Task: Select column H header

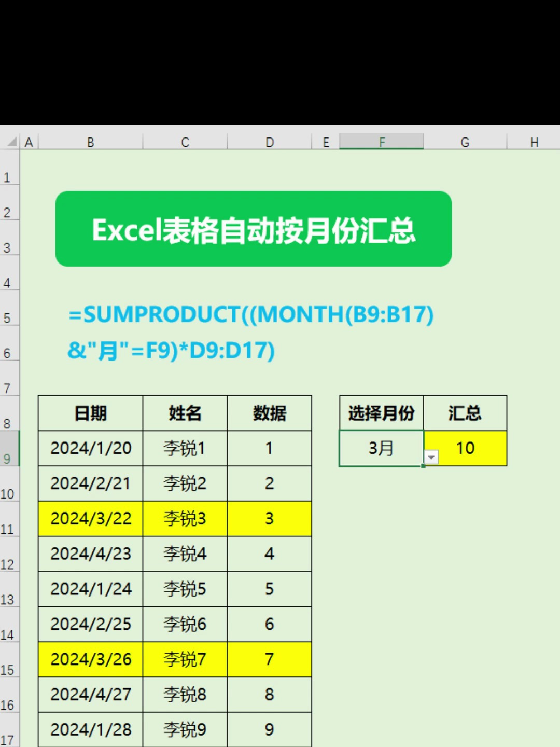Action: coord(534,142)
